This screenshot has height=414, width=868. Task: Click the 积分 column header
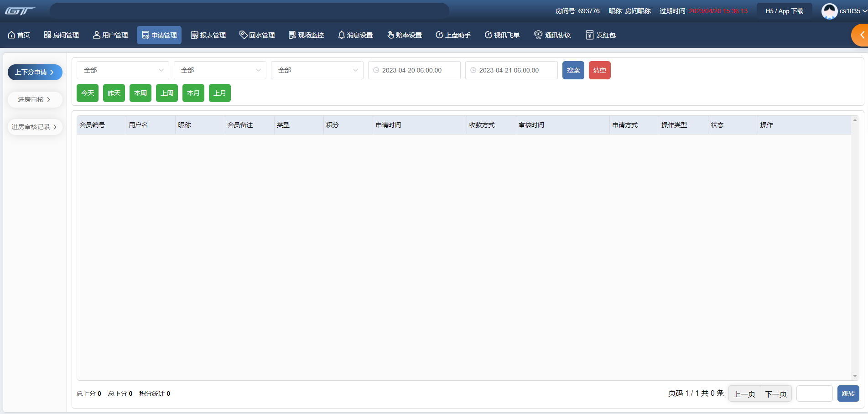(x=348, y=125)
